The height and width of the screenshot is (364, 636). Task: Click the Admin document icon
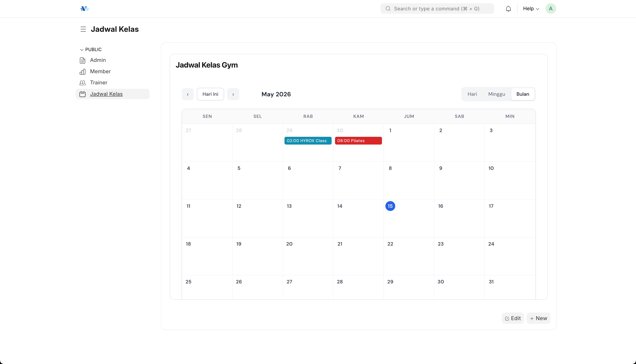(83, 60)
